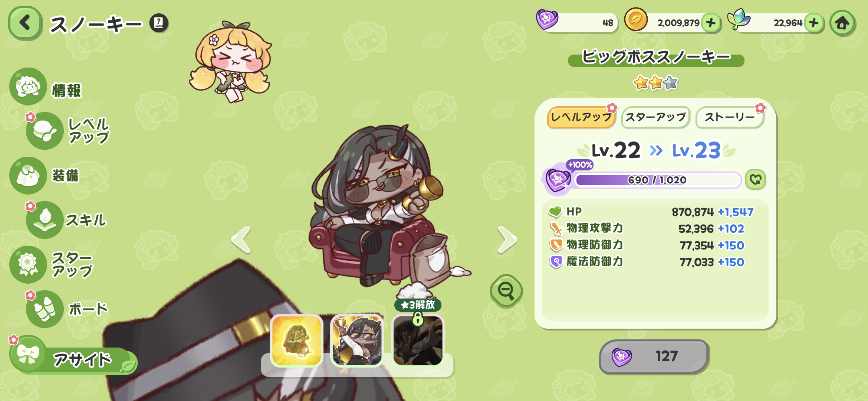Switch to the ストーリー tab
This screenshot has width=868, height=401.
coord(730,117)
